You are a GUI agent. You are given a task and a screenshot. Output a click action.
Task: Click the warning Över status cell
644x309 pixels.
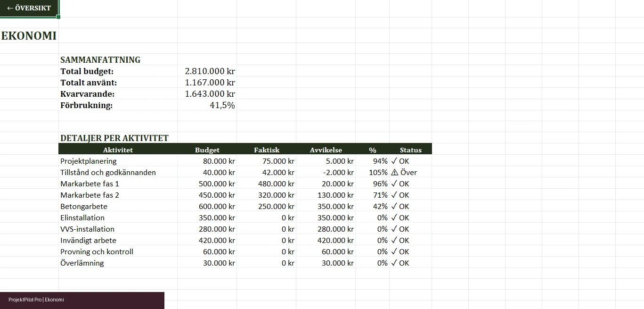pos(404,172)
